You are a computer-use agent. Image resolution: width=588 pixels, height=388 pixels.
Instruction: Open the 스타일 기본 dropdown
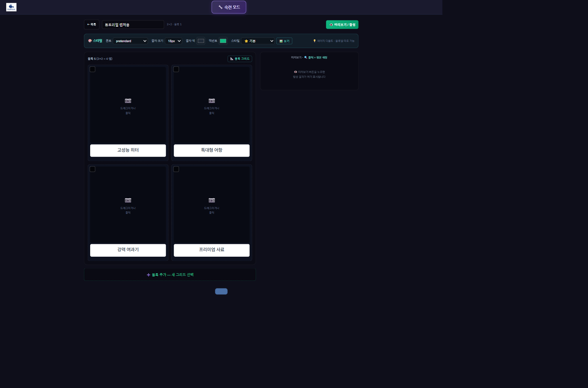(x=258, y=41)
